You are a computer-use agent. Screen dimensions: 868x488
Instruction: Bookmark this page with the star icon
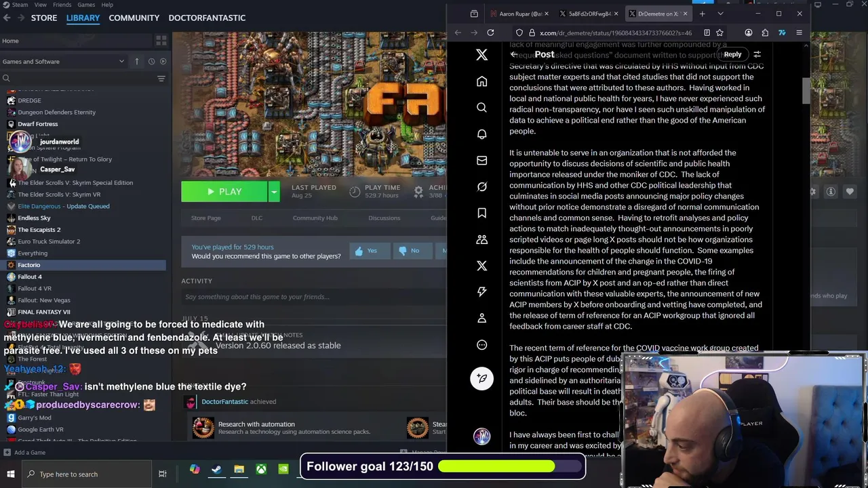point(719,33)
